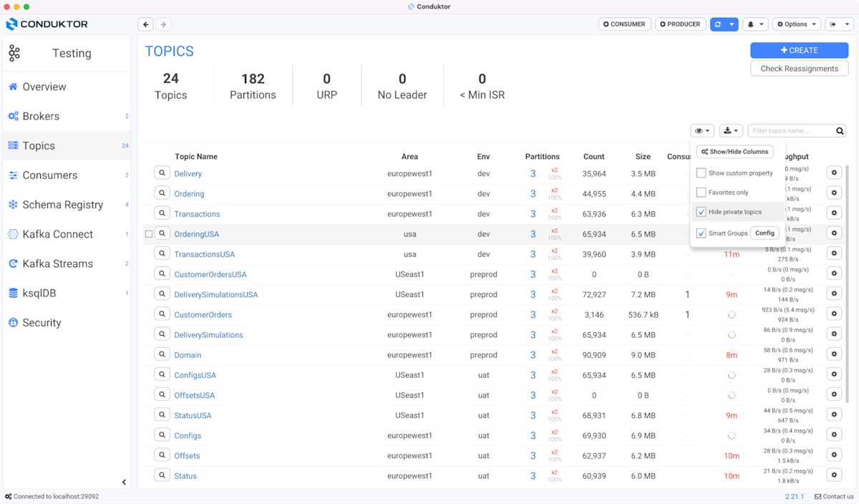Screen dimensions: 859x504
Task: Click gear icon for OffsetsUSA row
Action: coord(834,394)
